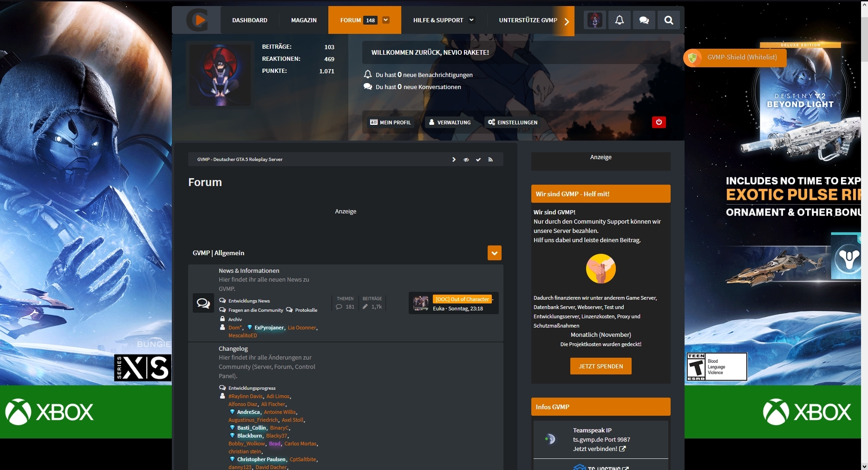Screen dimensions: 868x470
Task: Click the diamond icon beside Blackburn
Action: 232,436
